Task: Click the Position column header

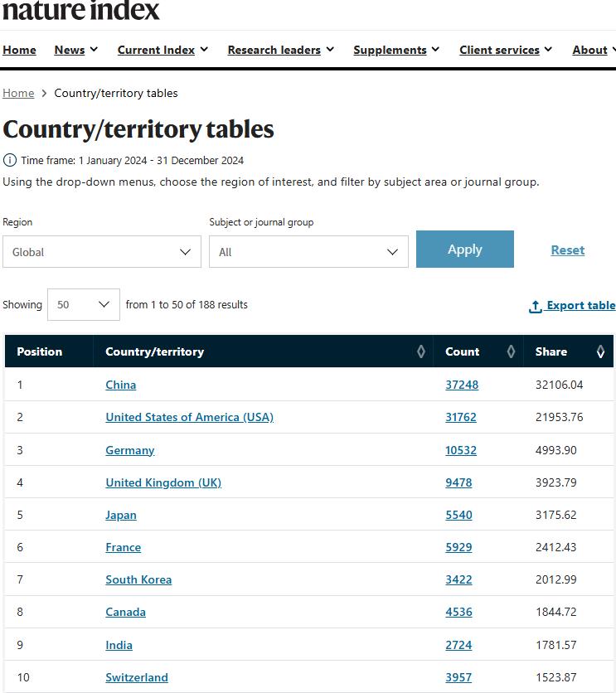Action: (x=40, y=351)
